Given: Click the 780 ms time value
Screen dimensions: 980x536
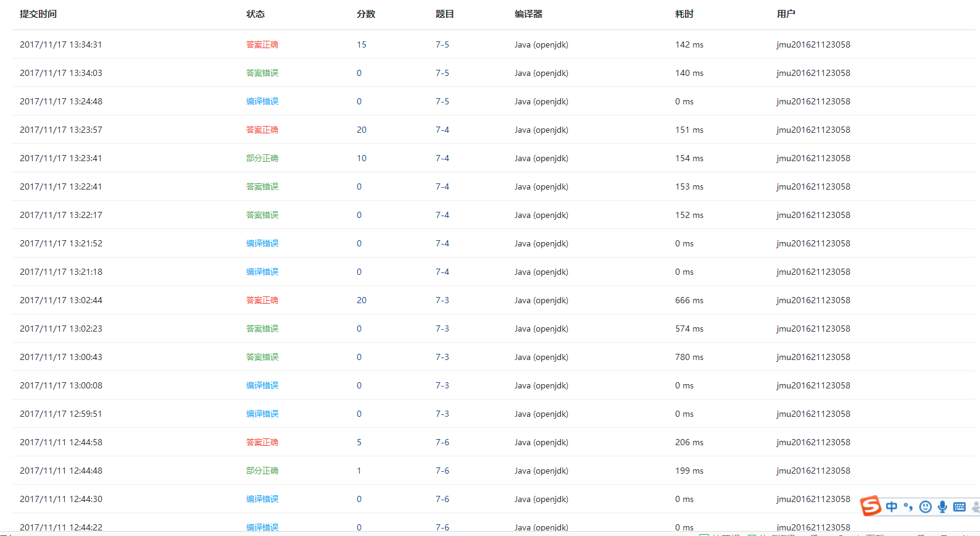Looking at the screenshot, I should (x=689, y=357).
